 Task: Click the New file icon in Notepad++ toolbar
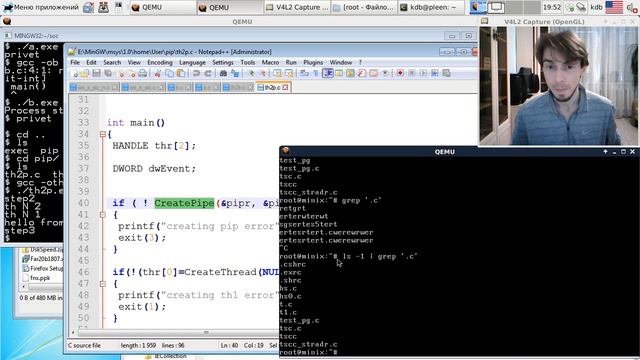pos(75,73)
